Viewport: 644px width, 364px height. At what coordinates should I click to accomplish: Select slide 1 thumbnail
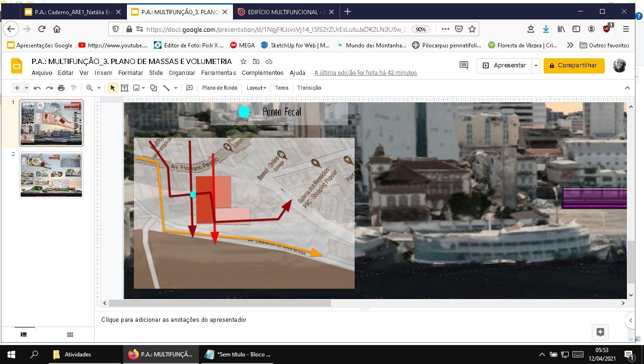[x=51, y=123]
